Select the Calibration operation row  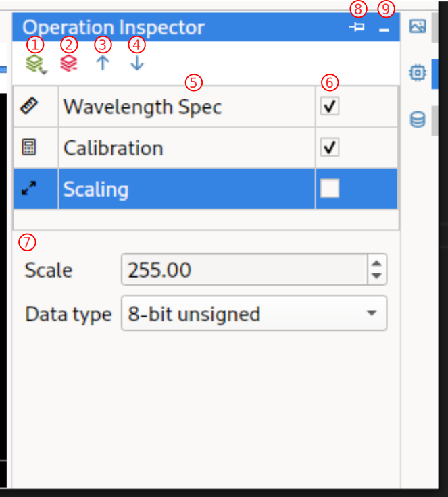(186, 148)
